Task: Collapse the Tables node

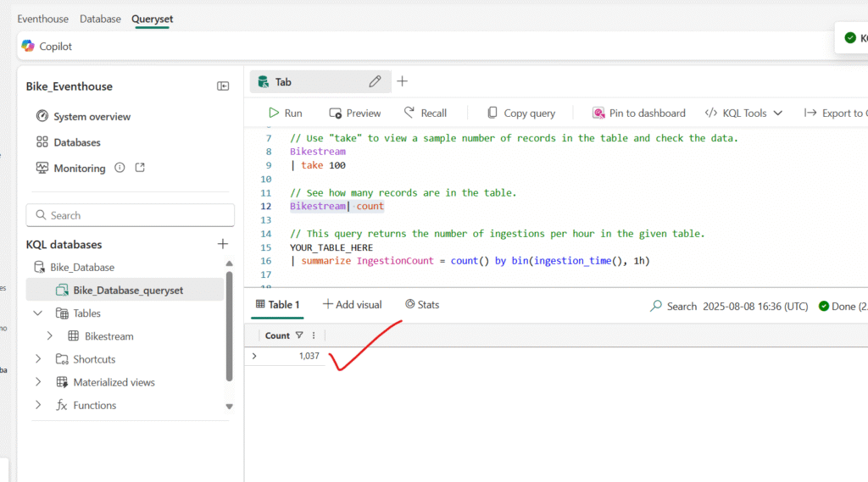Action: (37, 313)
